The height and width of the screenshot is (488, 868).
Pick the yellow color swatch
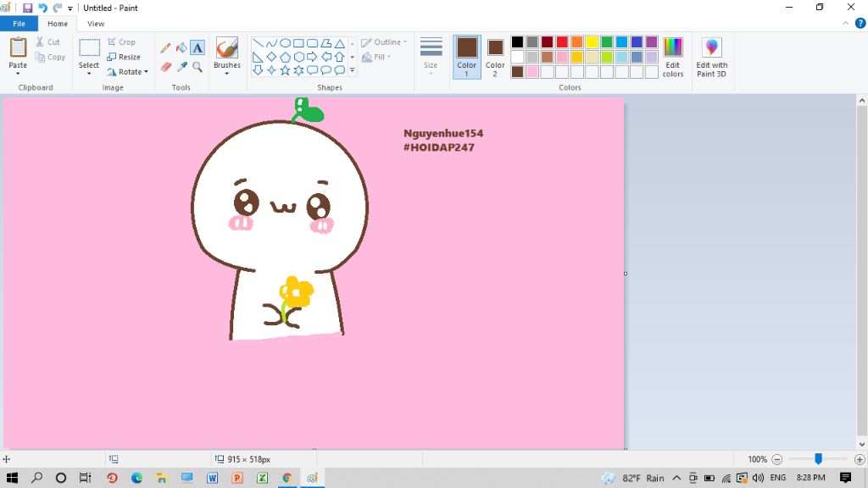pyautogui.click(x=592, y=42)
